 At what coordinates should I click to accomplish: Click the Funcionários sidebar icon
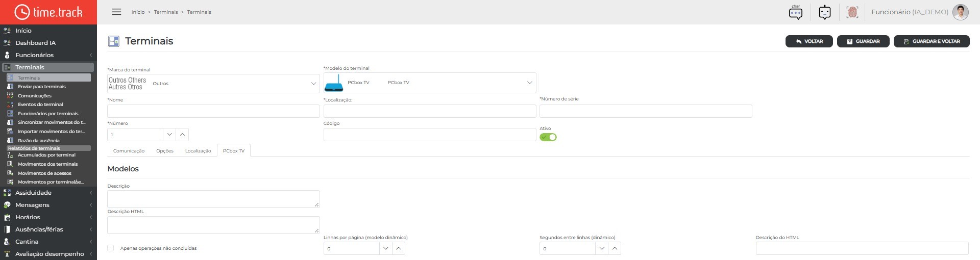tap(7, 55)
